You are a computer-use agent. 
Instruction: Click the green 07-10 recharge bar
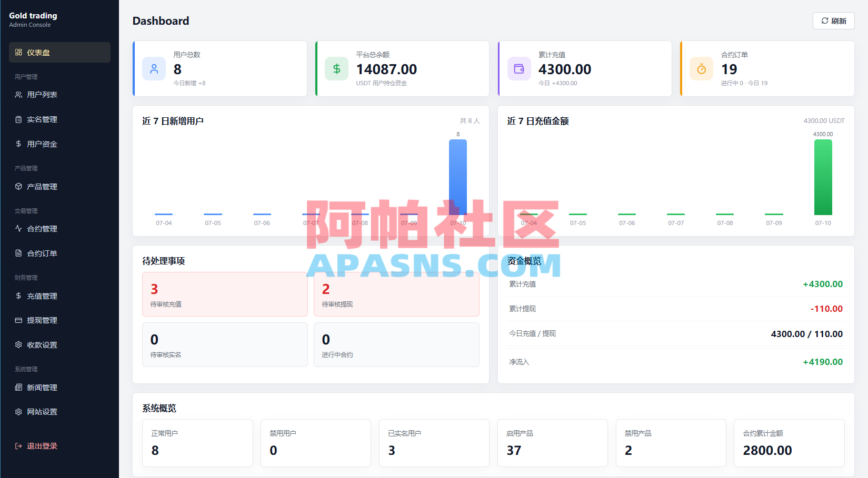(x=823, y=177)
